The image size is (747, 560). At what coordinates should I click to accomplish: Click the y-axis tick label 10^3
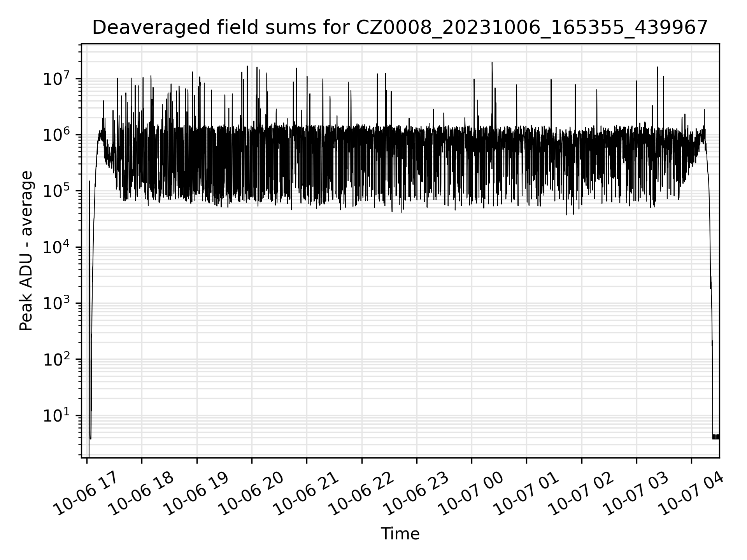pyautogui.click(x=57, y=303)
